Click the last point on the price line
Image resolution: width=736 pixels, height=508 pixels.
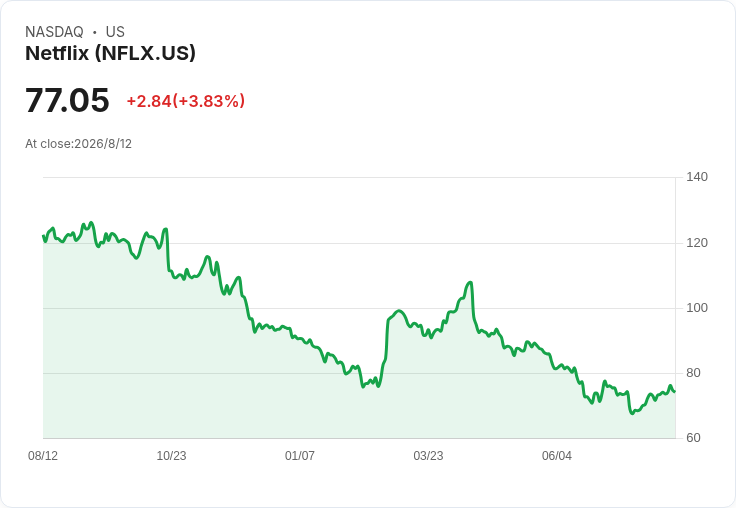[675, 391]
